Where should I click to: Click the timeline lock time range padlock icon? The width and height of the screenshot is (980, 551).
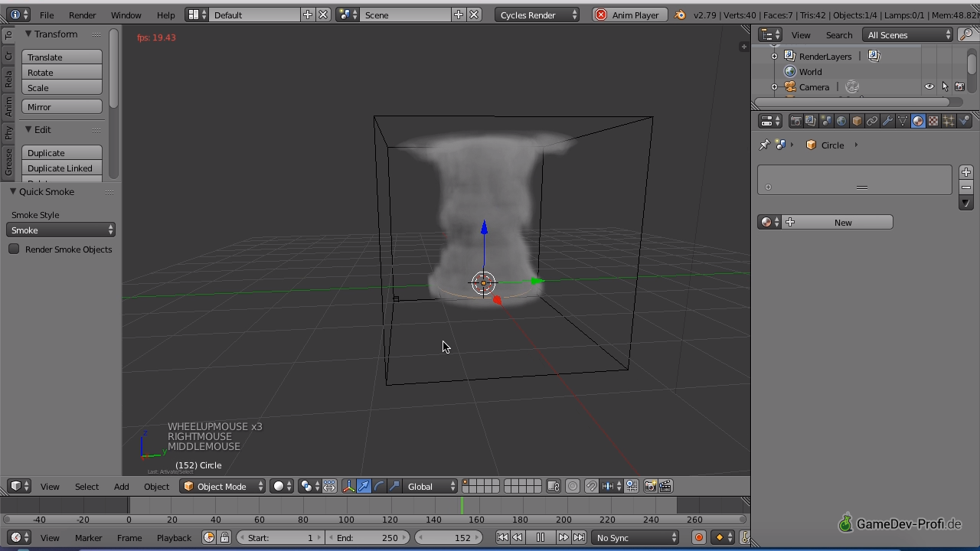224,537
